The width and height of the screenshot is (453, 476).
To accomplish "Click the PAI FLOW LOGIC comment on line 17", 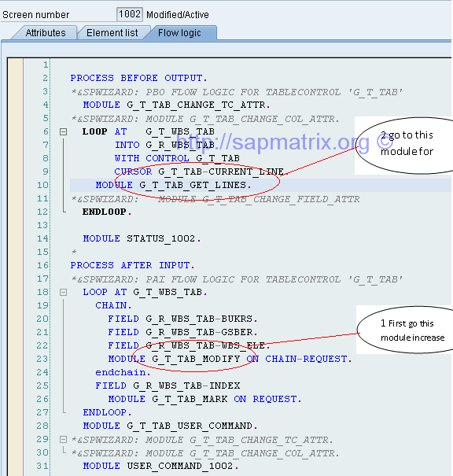I will (238, 279).
